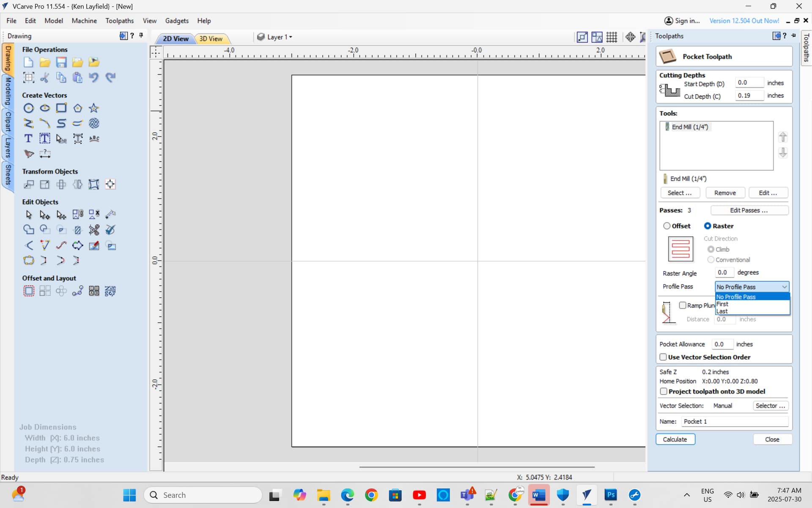Create a new file icon
812x508 pixels.
point(28,62)
